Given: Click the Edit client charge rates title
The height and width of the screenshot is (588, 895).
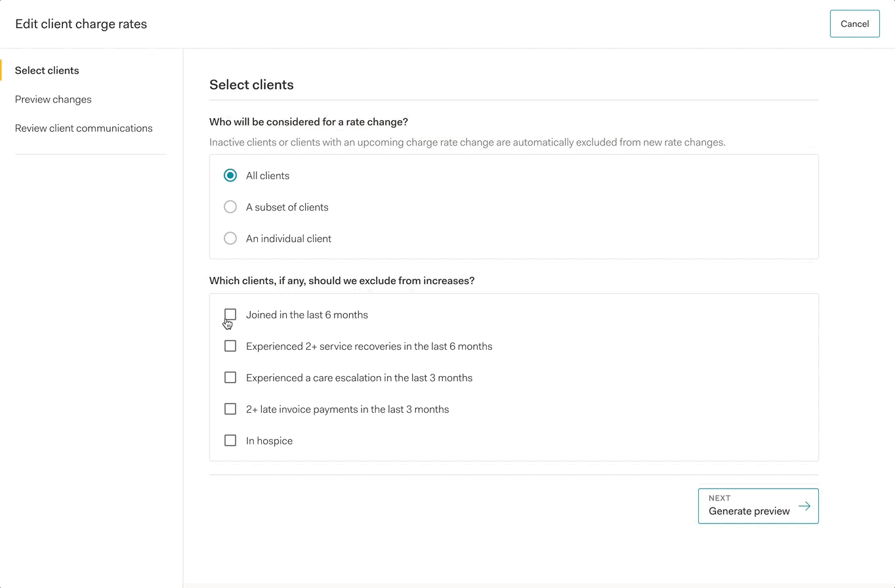Looking at the screenshot, I should (81, 24).
